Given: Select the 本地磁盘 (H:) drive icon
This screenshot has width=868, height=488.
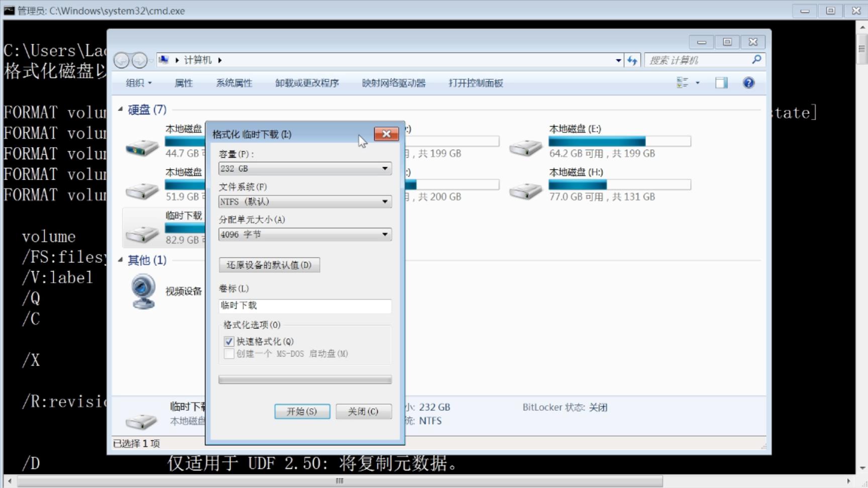Looking at the screenshot, I should pyautogui.click(x=525, y=189).
